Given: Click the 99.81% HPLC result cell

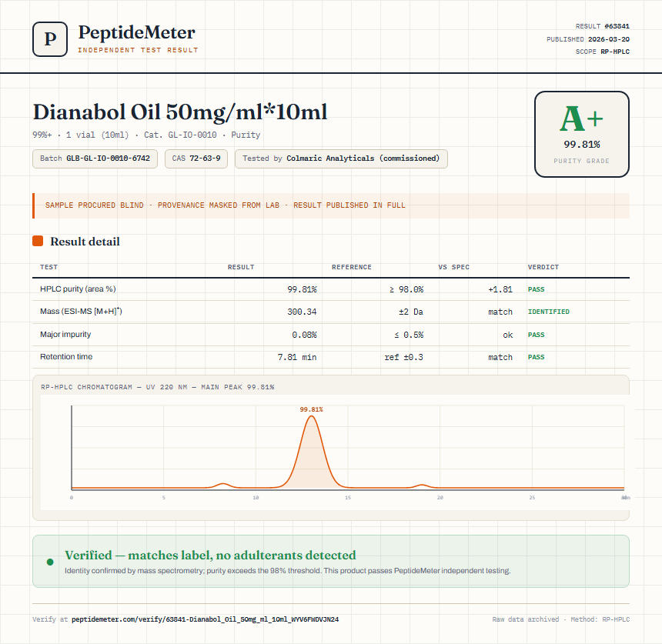Looking at the screenshot, I should pyautogui.click(x=302, y=289).
